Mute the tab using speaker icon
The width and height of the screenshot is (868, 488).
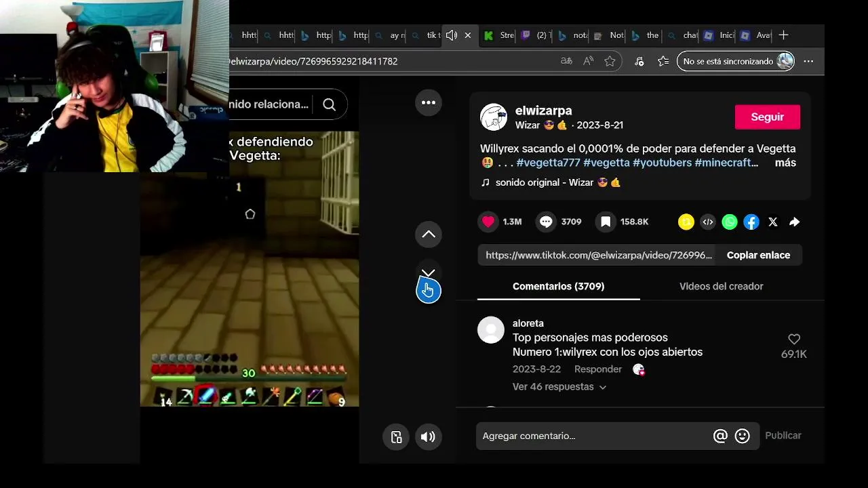(452, 35)
